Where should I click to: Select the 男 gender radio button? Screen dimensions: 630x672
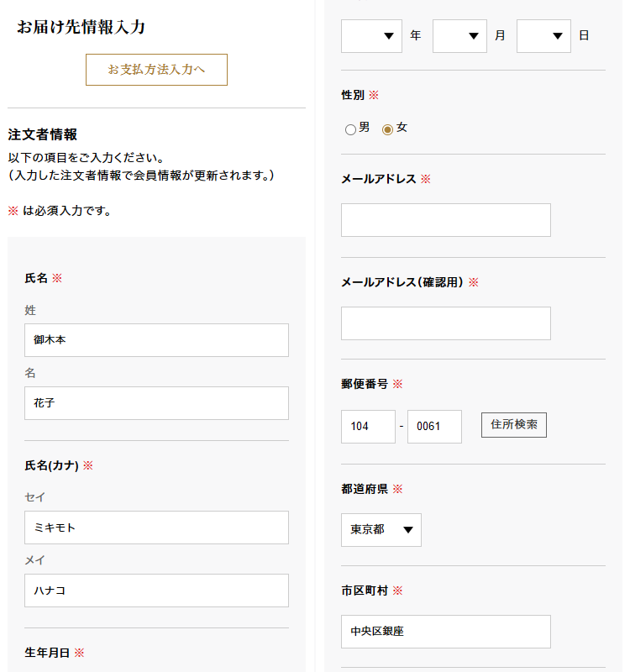click(350, 129)
